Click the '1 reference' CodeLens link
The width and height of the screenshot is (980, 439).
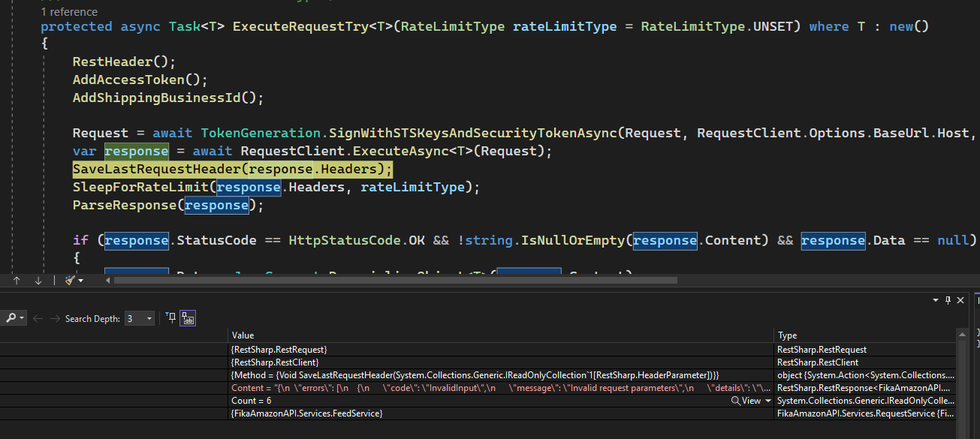(69, 12)
